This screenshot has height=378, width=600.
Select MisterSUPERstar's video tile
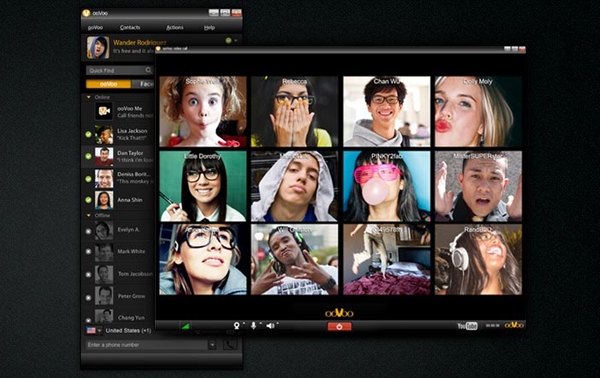[478, 186]
